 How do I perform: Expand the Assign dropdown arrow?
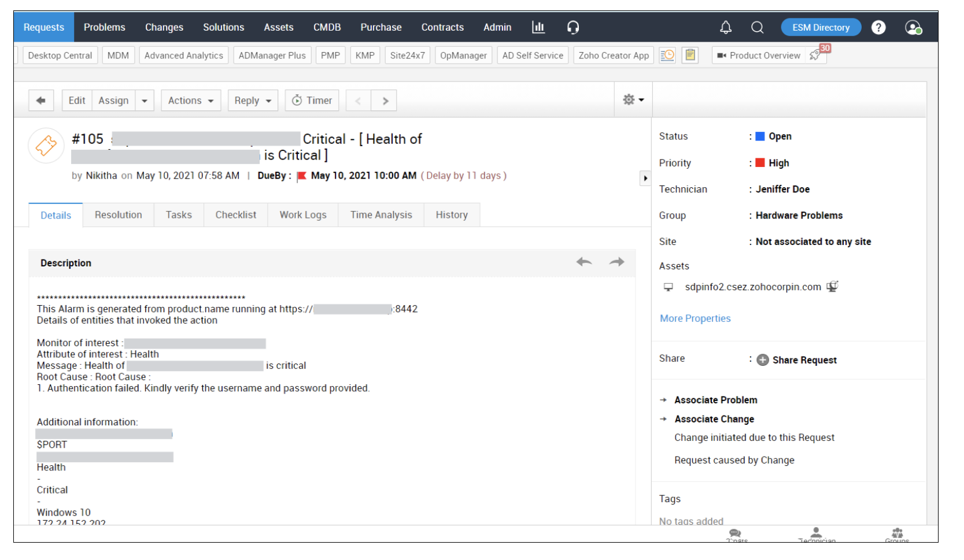(x=145, y=101)
